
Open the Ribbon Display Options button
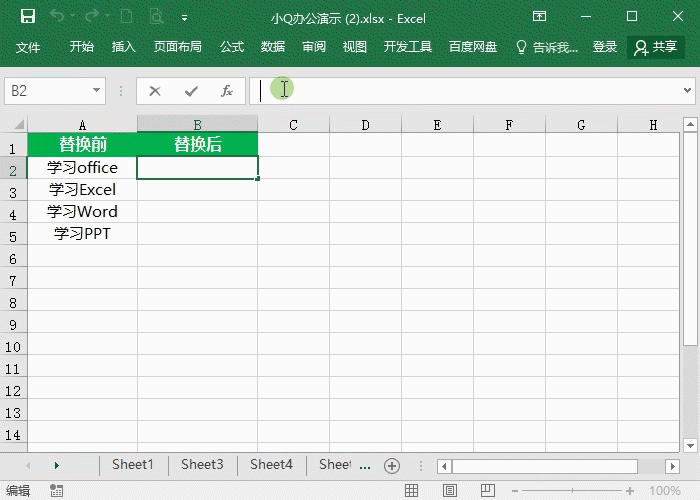[x=539, y=17]
